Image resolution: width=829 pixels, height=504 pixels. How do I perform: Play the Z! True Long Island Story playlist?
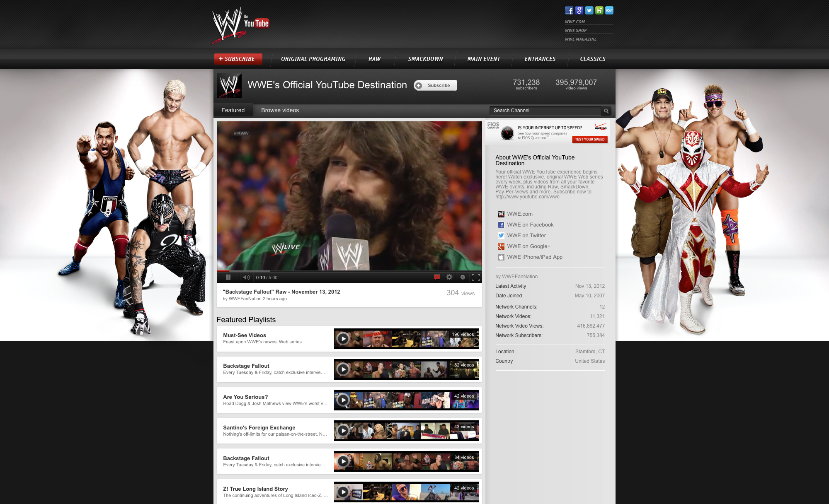(x=343, y=492)
